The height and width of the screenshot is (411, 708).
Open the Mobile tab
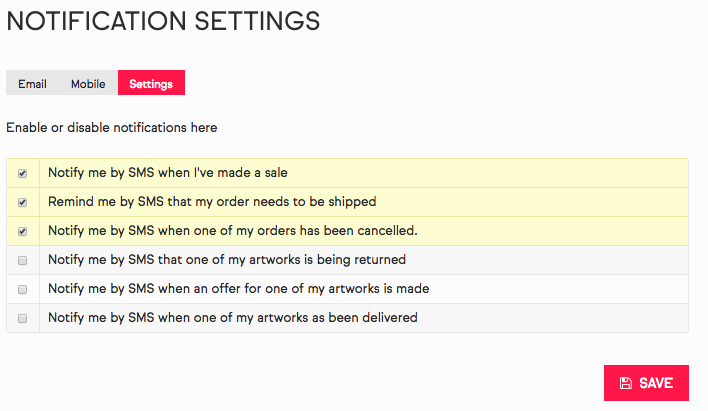click(x=88, y=84)
